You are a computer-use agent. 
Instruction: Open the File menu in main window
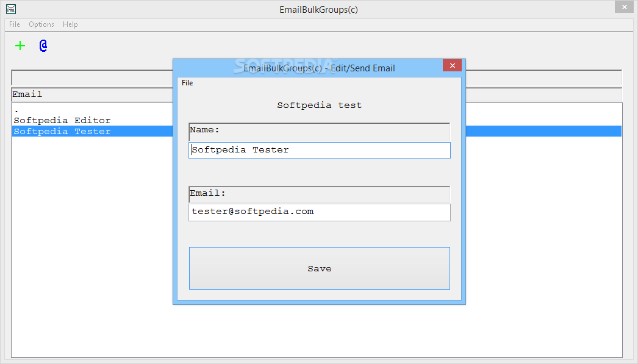tap(15, 24)
